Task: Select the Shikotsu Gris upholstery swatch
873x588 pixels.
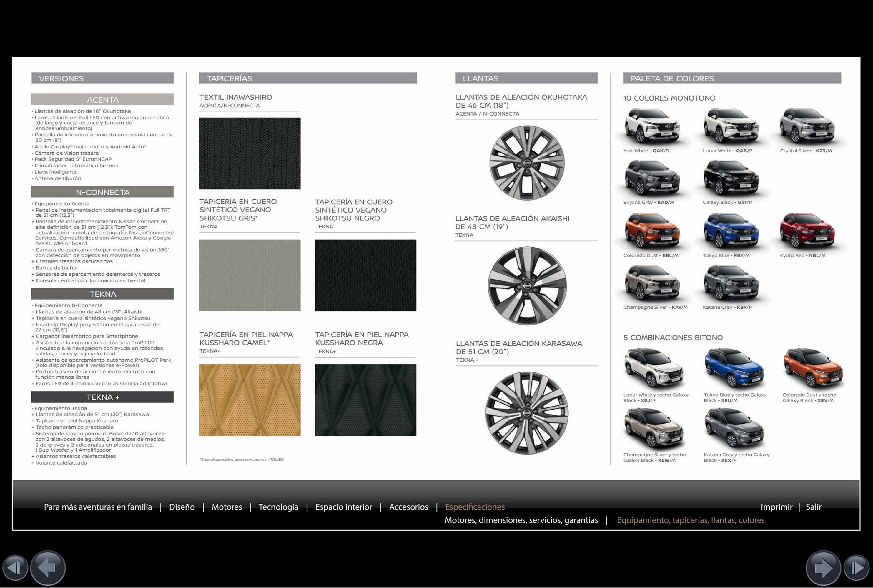Action: (x=250, y=275)
